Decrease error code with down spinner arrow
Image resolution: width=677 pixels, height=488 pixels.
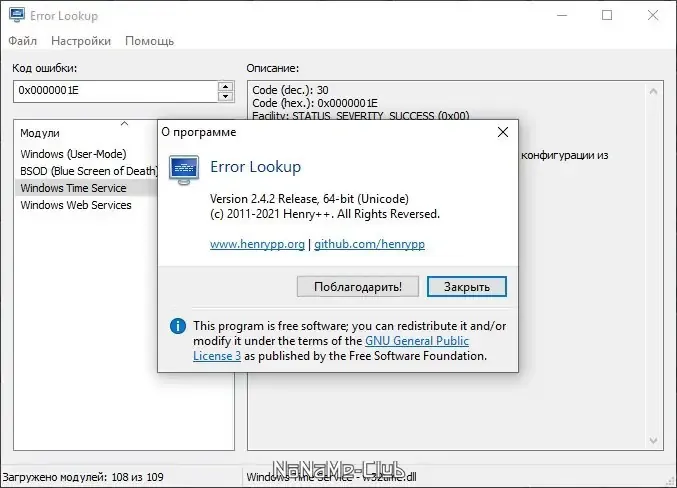225,96
